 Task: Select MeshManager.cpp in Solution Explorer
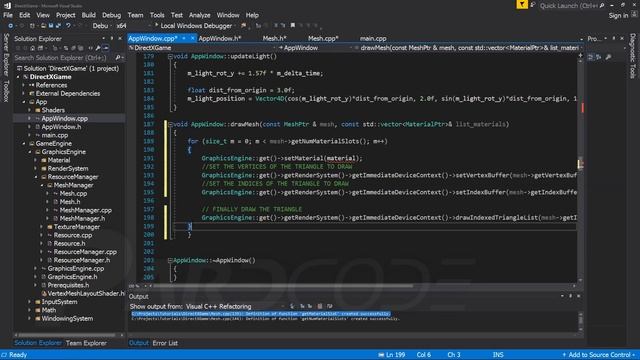(x=85, y=210)
